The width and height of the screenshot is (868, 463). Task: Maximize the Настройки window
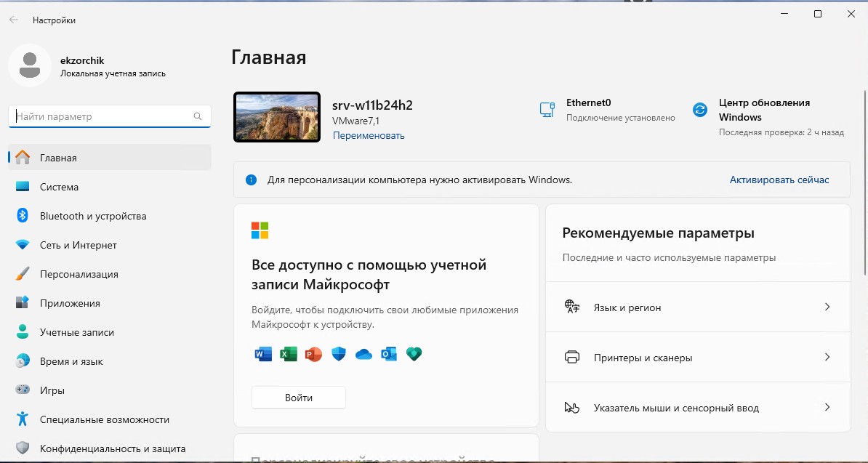pyautogui.click(x=818, y=14)
